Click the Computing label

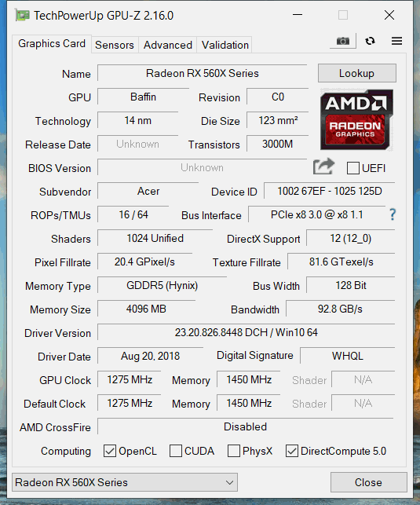(66, 451)
